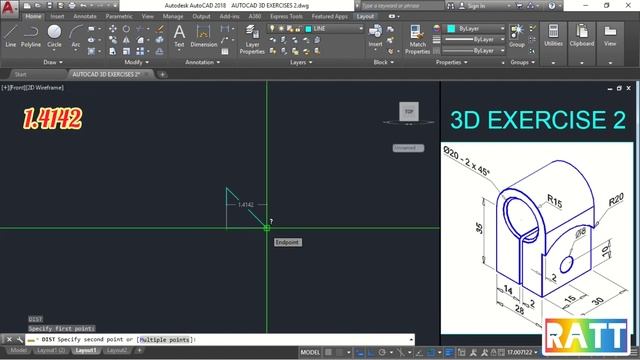The image size is (640, 360).
Task: Click the Erase tool in Modify panel
Action: click(160, 29)
